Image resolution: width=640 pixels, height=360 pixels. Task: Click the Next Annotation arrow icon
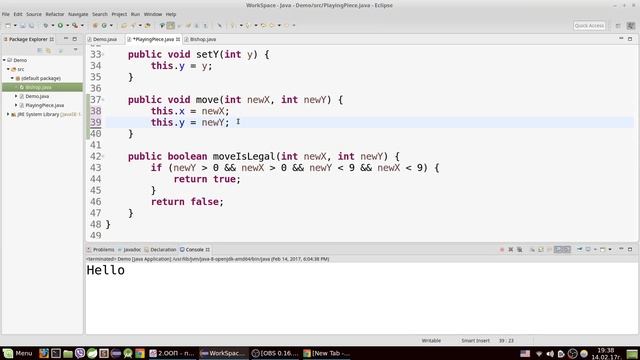pyautogui.click(x=233, y=25)
